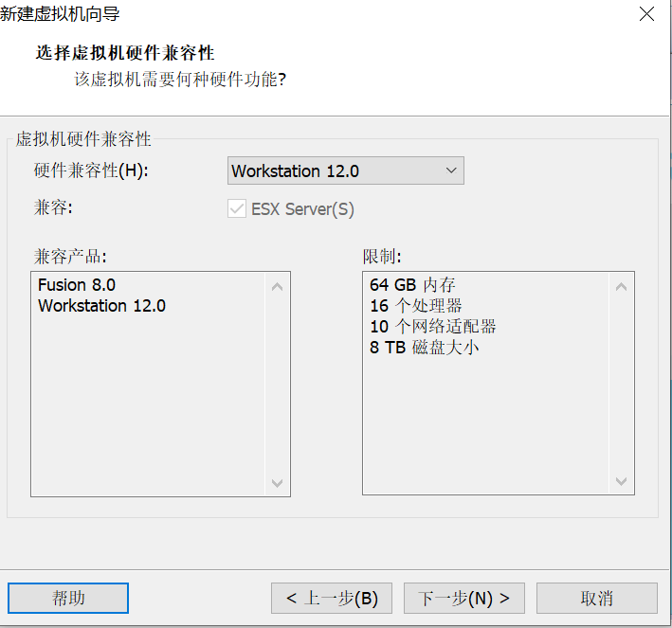The height and width of the screenshot is (628, 672).
Task: Click the 硬件兼容性(H): label
Action: click(x=92, y=171)
